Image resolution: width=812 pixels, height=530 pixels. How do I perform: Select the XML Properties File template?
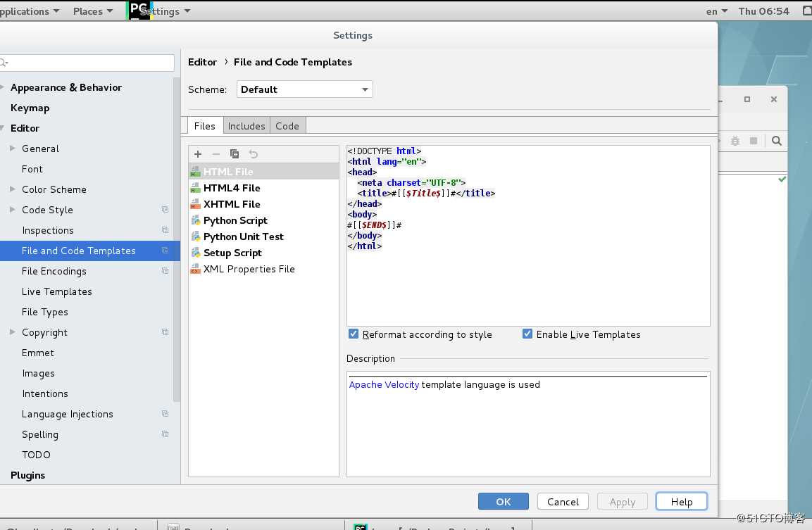click(263, 269)
